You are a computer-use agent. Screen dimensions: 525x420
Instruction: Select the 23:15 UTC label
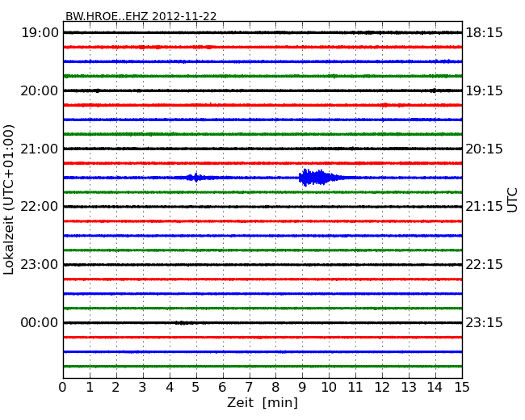pos(484,322)
